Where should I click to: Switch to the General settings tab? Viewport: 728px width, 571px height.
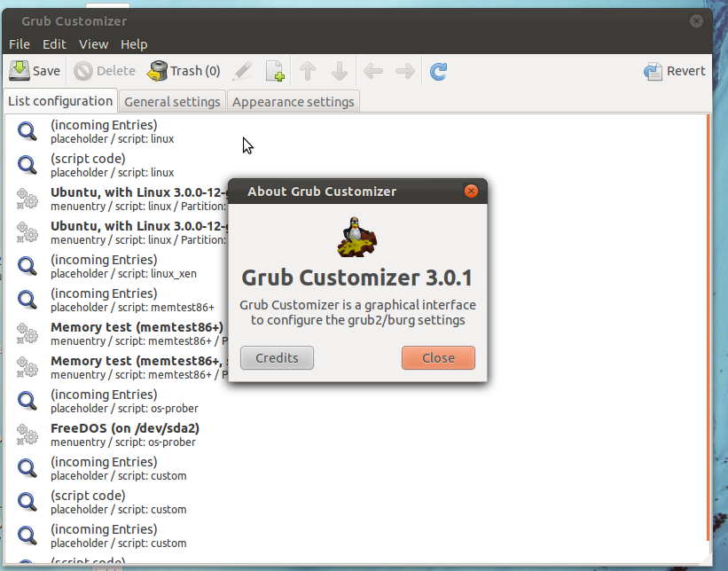click(x=172, y=102)
